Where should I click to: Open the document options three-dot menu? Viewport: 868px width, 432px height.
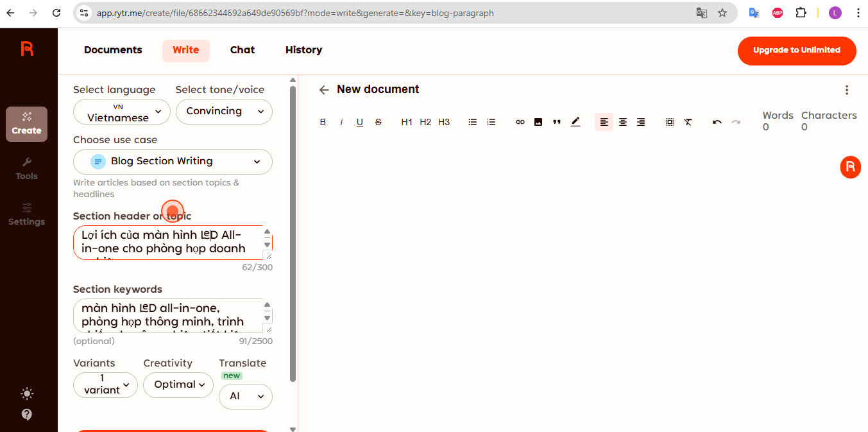point(847,90)
